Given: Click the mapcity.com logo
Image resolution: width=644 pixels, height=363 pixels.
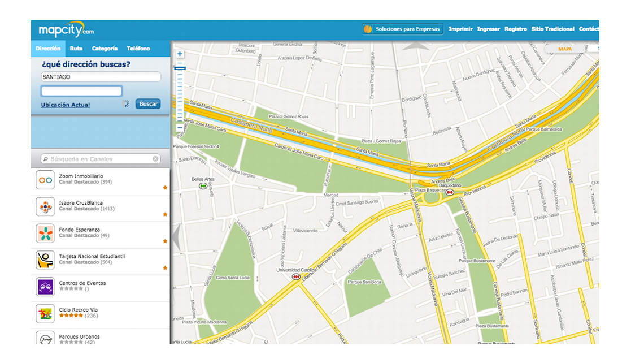Looking at the screenshot, I should pos(66,29).
